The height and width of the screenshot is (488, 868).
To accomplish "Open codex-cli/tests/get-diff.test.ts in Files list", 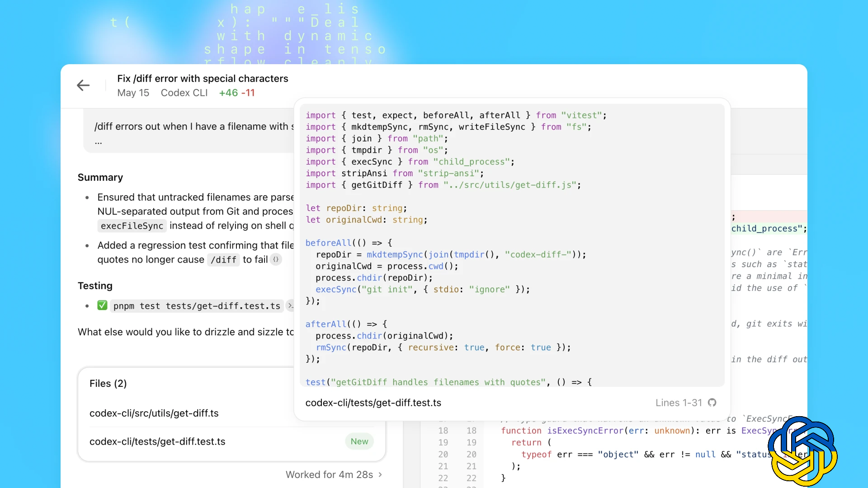I will (157, 441).
